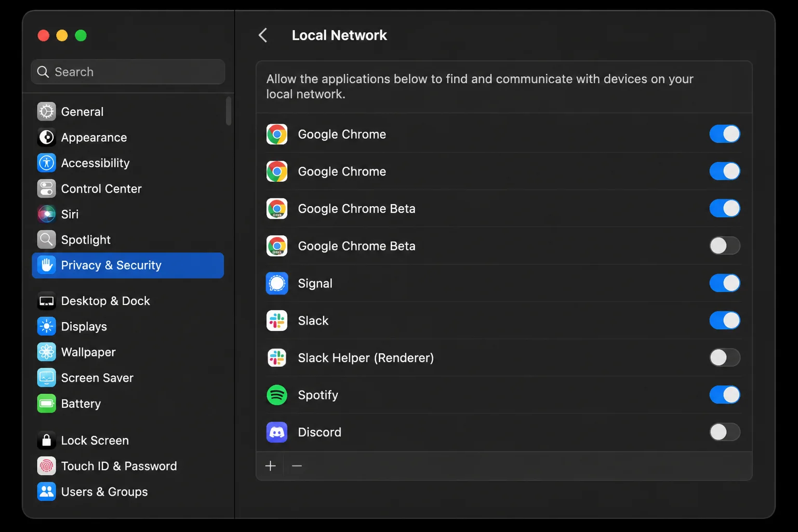Image resolution: width=798 pixels, height=532 pixels.
Task: Click the sidebar scrollbar thumb
Action: pos(229,111)
